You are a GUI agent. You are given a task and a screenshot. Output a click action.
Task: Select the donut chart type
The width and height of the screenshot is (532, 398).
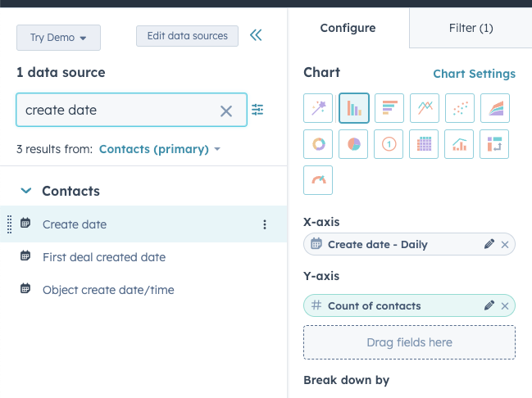[318, 144]
